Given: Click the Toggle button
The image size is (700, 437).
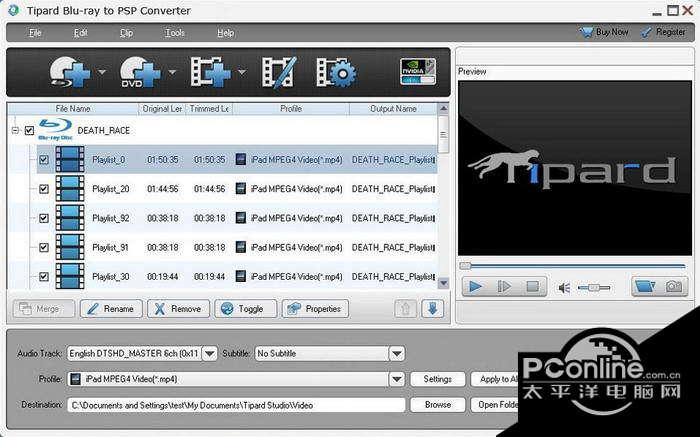Looking at the screenshot, I should [x=246, y=309].
